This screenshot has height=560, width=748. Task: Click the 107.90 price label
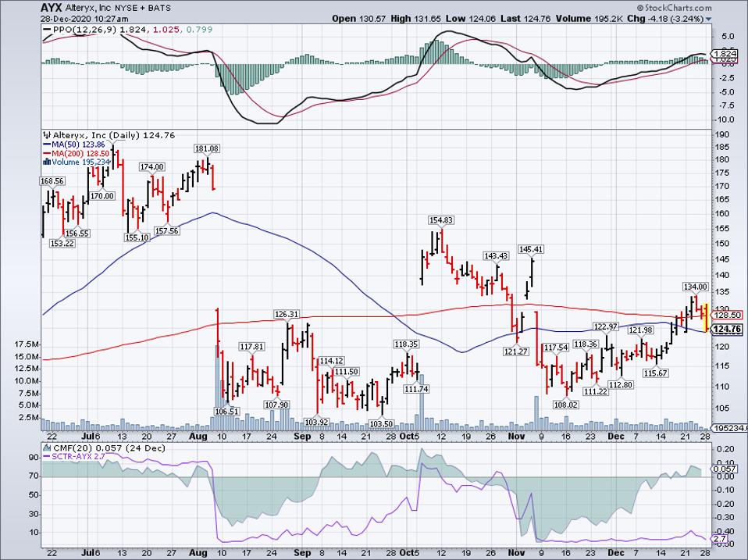coord(276,405)
